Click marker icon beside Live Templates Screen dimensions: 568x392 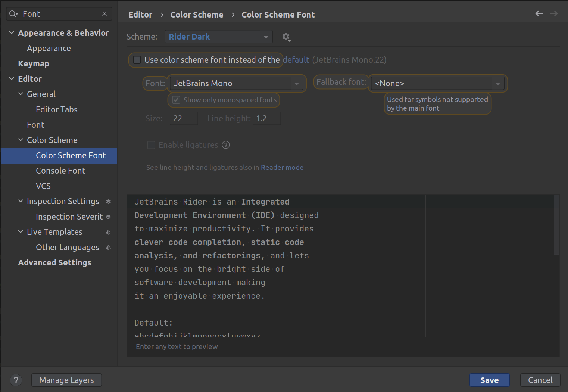point(108,232)
